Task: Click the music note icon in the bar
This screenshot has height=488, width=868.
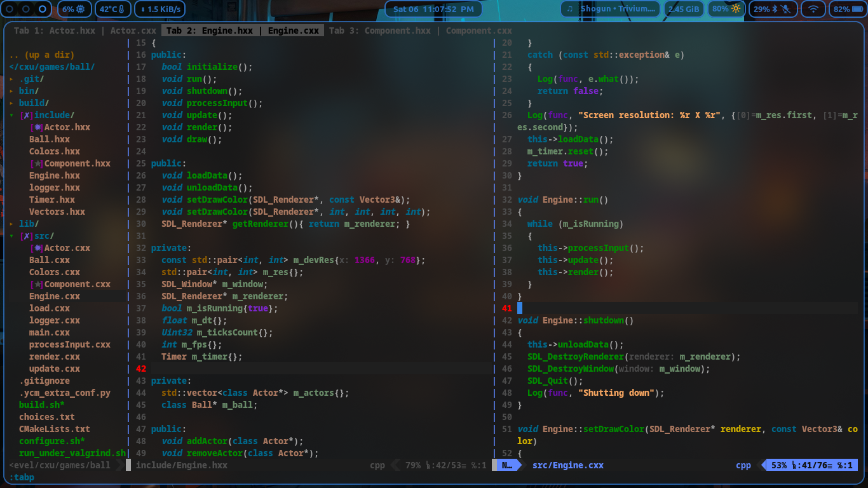Action: coord(569,9)
